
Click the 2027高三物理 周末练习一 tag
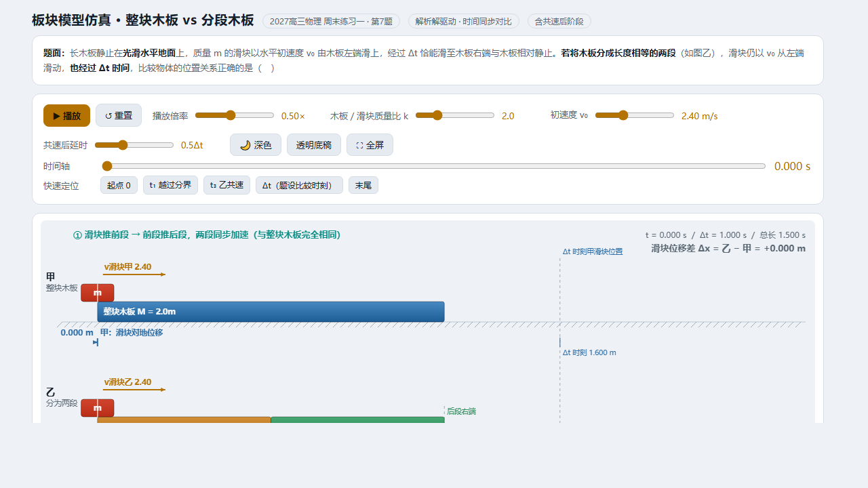(331, 21)
